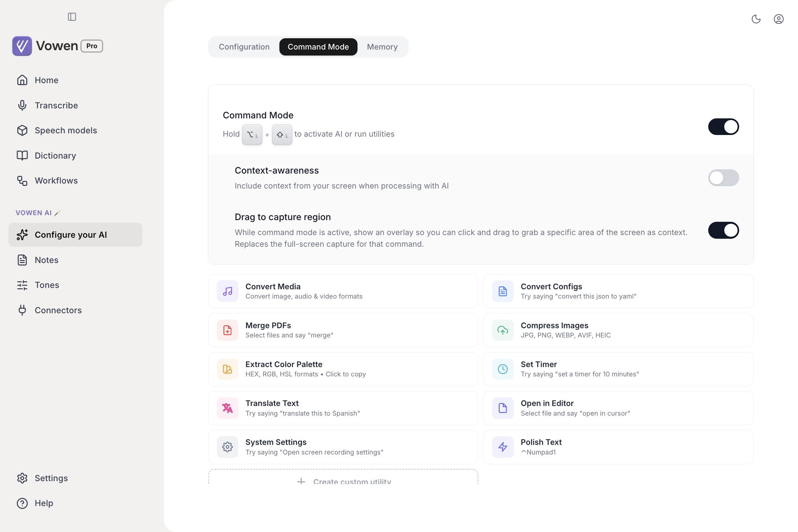Open Transcribe from the sidebar
This screenshot has width=798, height=532.
[75, 105]
